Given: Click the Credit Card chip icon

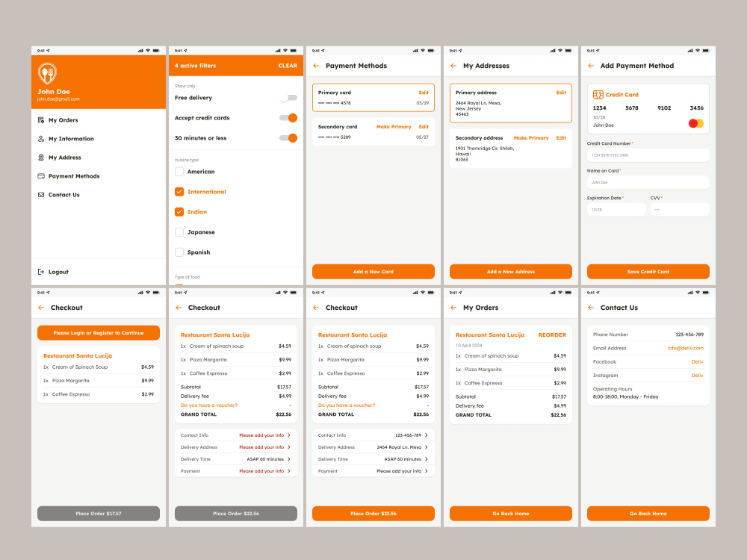Looking at the screenshot, I should (598, 95).
